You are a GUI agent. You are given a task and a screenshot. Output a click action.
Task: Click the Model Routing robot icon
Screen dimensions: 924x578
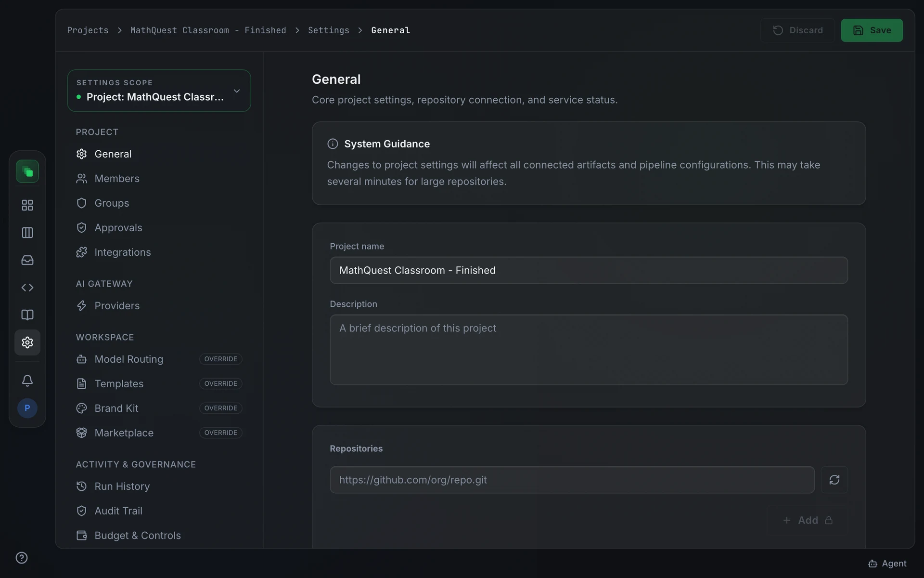click(81, 359)
